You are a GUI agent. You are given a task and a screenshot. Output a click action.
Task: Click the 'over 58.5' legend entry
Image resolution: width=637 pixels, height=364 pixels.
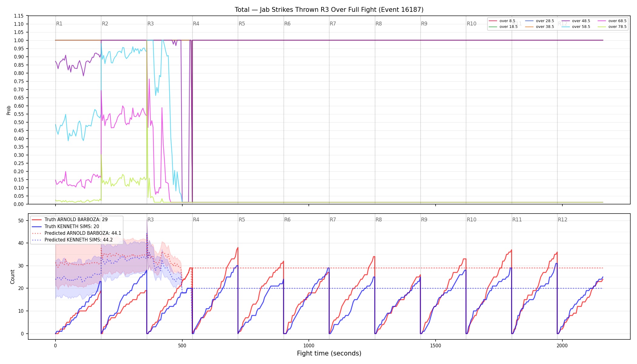click(x=576, y=27)
